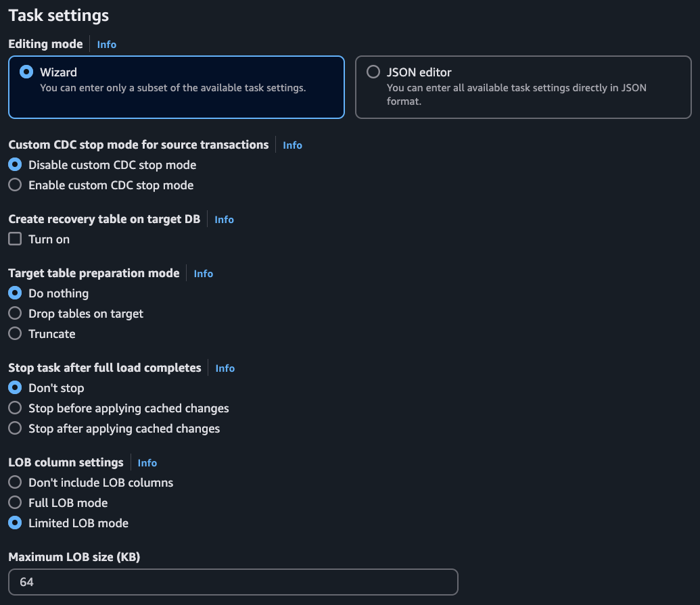Select Drop tables on target
The width and height of the screenshot is (700, 605).
[x=15, y=314]
